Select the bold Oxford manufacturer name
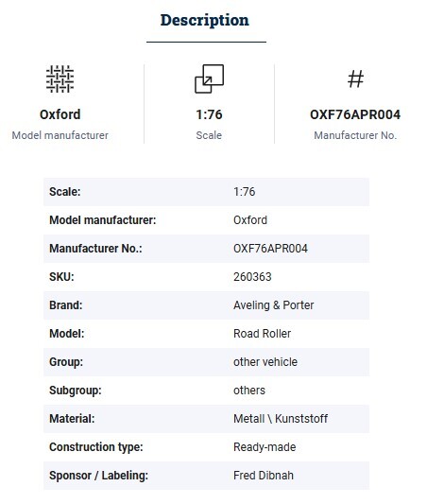The height and width of the screenshot is (504, 427). (x=60, y=114)
